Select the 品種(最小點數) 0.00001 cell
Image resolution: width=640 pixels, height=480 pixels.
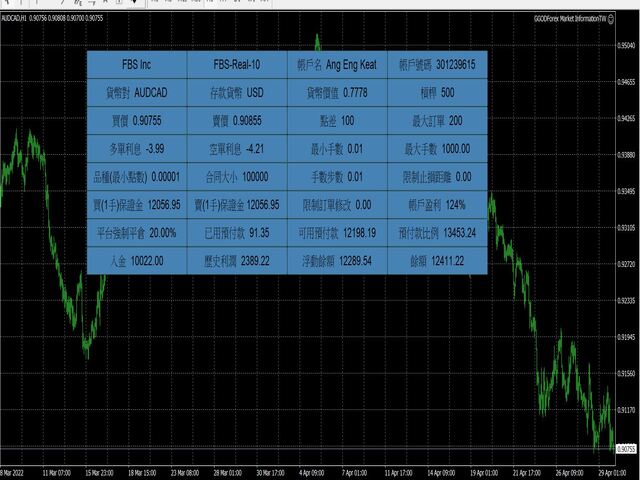click(137, 177)
